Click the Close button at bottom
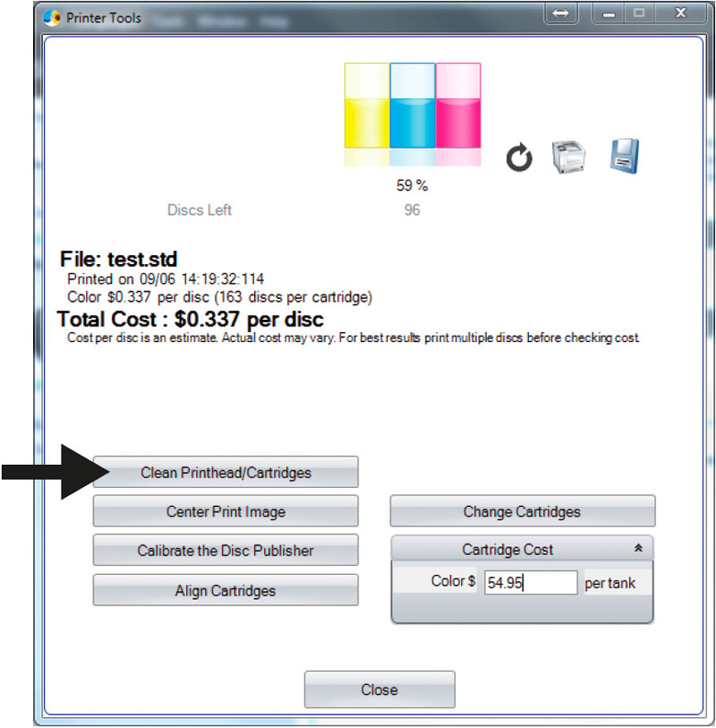Image resolution: width=716 pixels, height=728 pixels. tap(379, 689)
